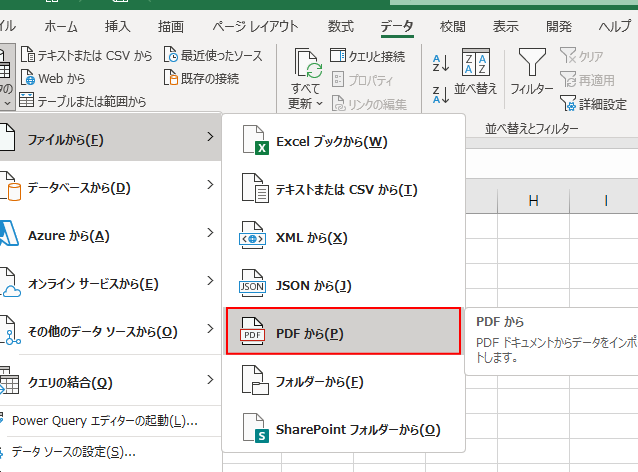Click the テーブルまたは範囲から table icon

[x=26, y=100]
